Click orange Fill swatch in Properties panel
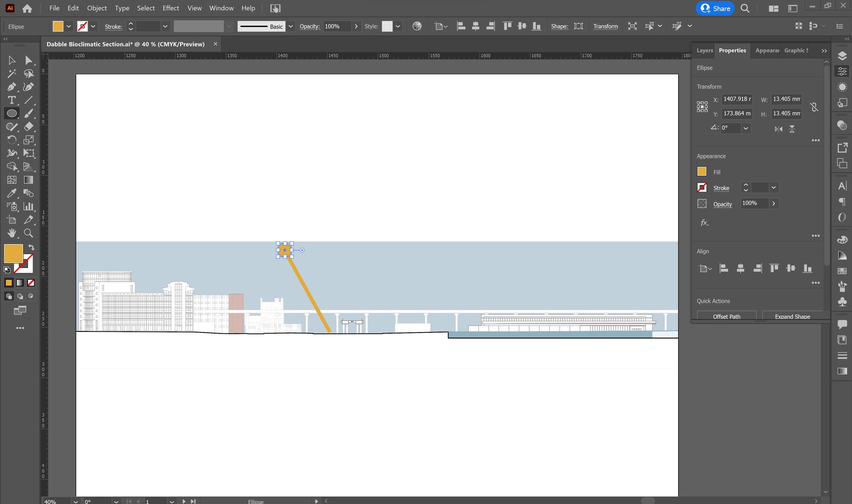 point(702,171)
